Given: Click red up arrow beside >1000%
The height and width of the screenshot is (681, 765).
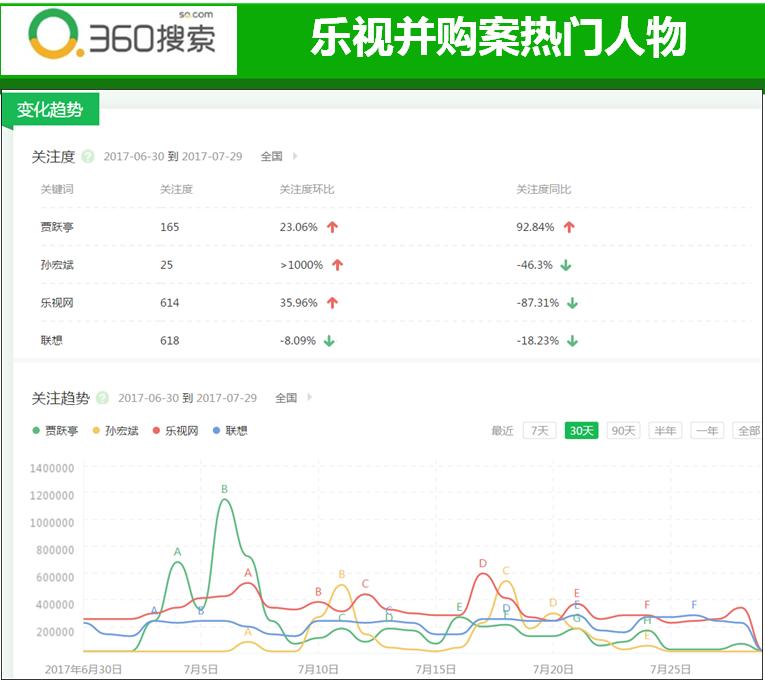Looking at the screenshot, I should click(x=338, y=265).
